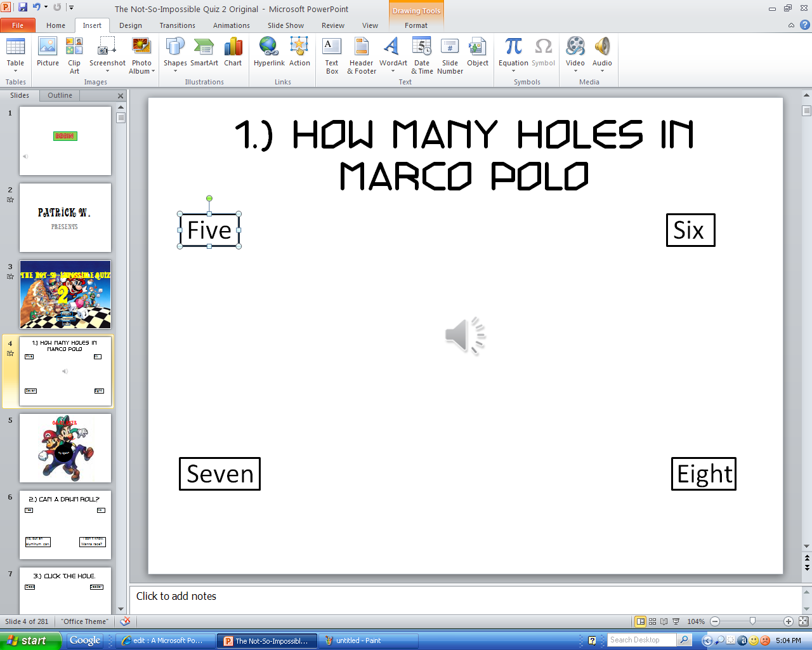Expand the Table dropdown arrow

click(15, 71)
